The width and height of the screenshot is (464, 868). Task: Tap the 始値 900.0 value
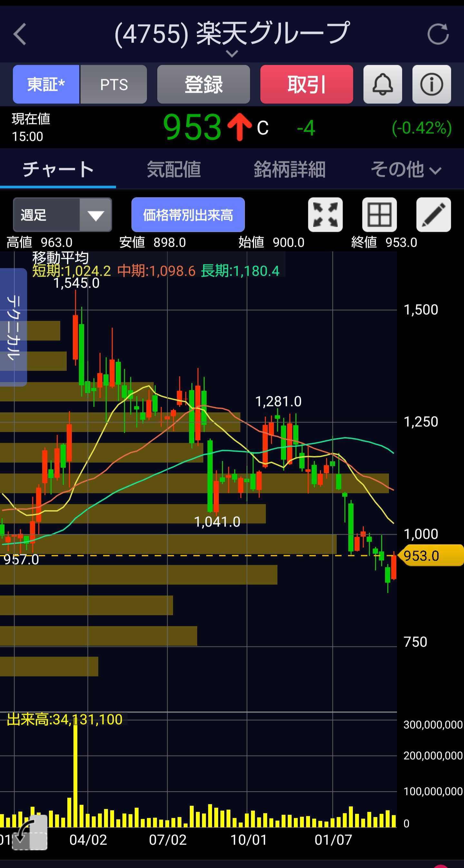(x=271, y=242)
